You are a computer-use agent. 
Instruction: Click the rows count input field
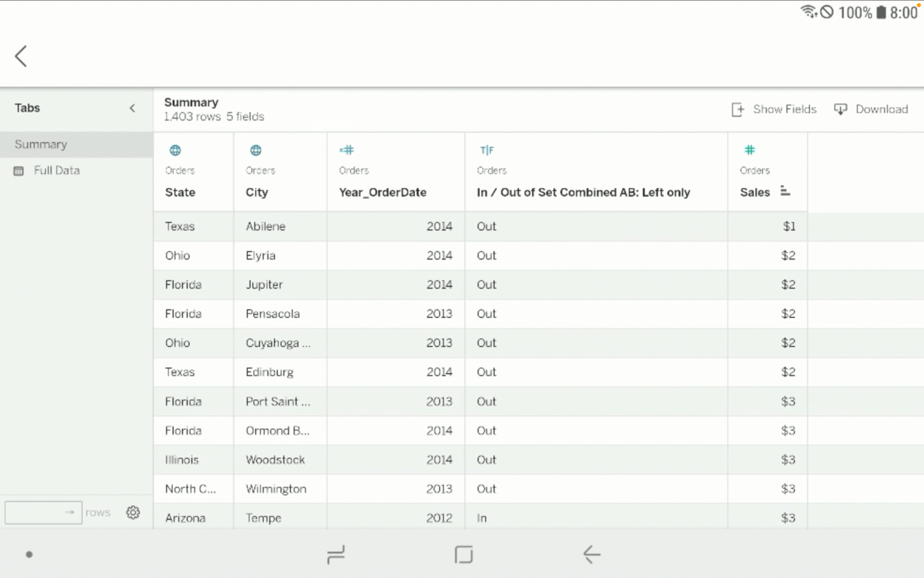click(35, 512)
